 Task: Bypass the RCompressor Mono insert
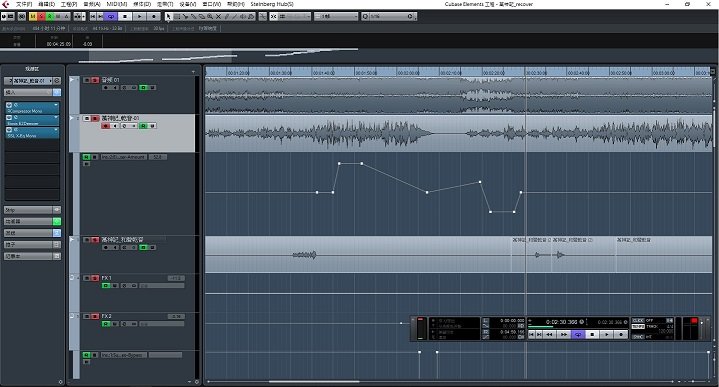[x=9, y=105]
